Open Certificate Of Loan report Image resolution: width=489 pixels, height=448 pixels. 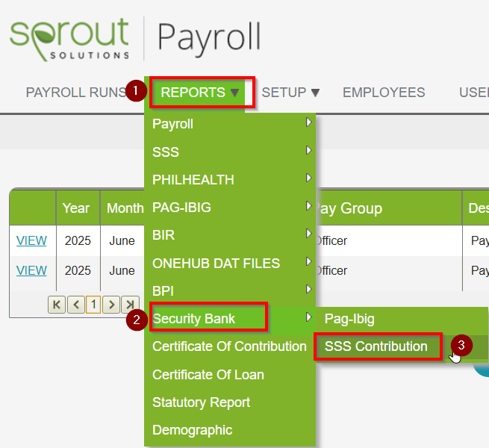click(230, 375)
